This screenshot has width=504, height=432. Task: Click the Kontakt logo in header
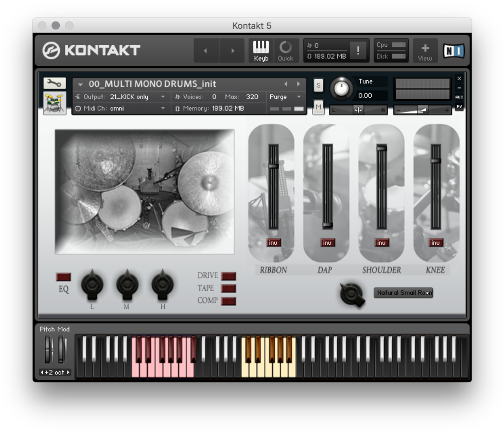click(x=91, y=50)
